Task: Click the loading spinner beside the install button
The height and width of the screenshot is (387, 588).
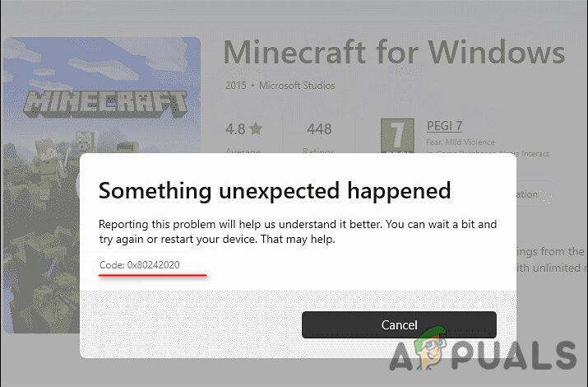Action: pyautogui.click(x=547, y=196)
